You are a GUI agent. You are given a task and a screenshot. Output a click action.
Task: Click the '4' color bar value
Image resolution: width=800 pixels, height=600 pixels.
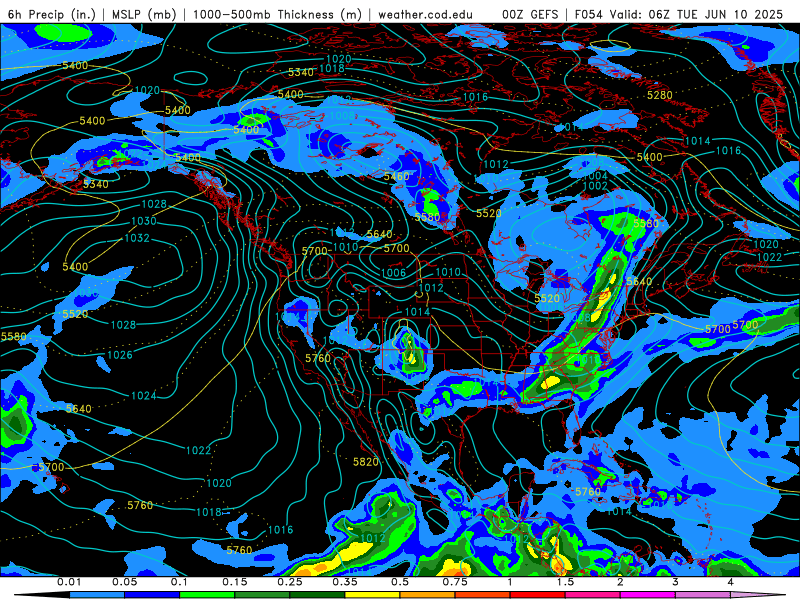pyautogui.click(x=730, y=582)
